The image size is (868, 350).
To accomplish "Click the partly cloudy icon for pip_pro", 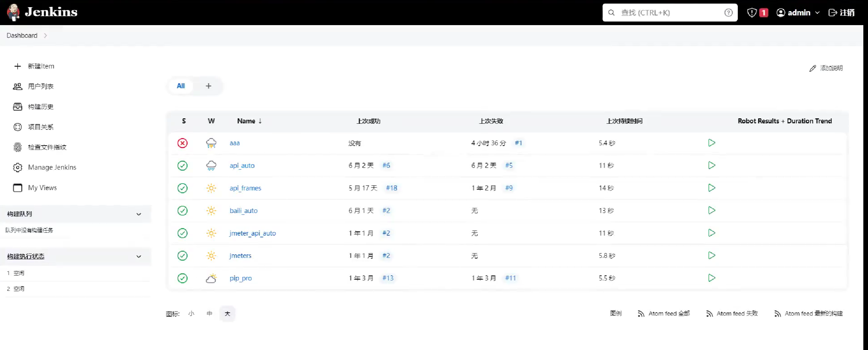I will click(211, 278).
